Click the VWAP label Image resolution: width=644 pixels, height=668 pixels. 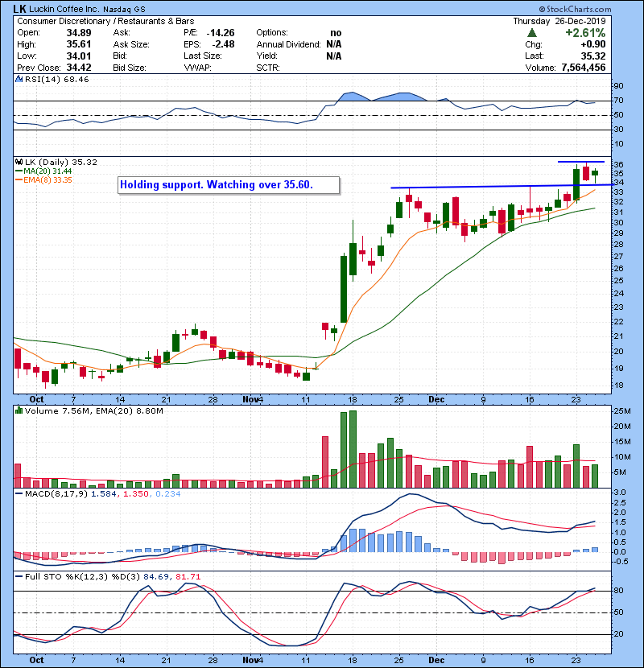point(197,68)
